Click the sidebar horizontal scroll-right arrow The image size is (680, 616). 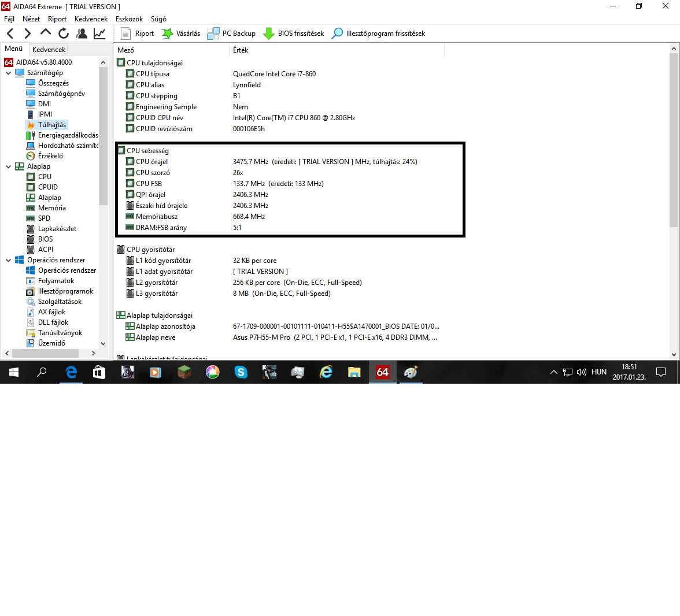(x=93, y=353)
